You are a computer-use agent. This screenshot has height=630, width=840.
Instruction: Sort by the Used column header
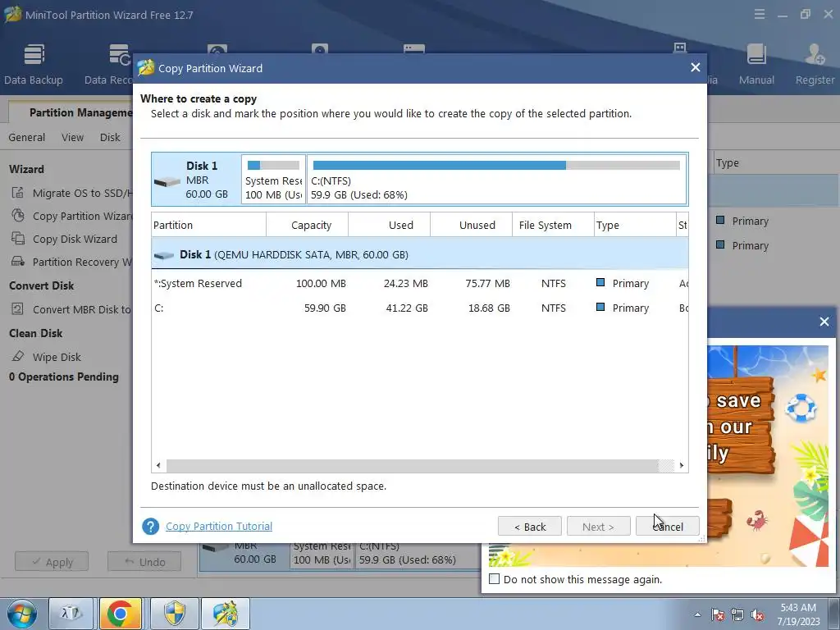[x=390, y=225]
